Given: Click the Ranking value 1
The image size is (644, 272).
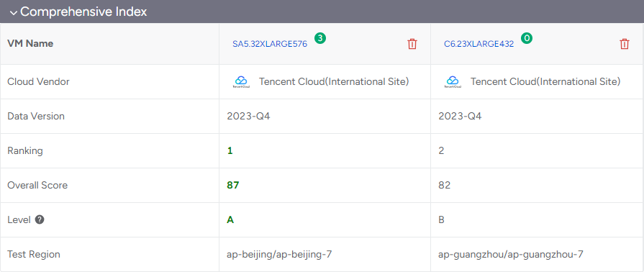Looking at the screenshot, I should pos(230,151).
